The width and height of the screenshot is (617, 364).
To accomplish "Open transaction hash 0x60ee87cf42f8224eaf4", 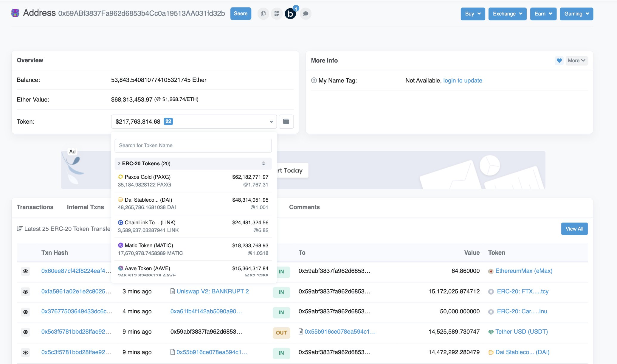I will (76, 271).
